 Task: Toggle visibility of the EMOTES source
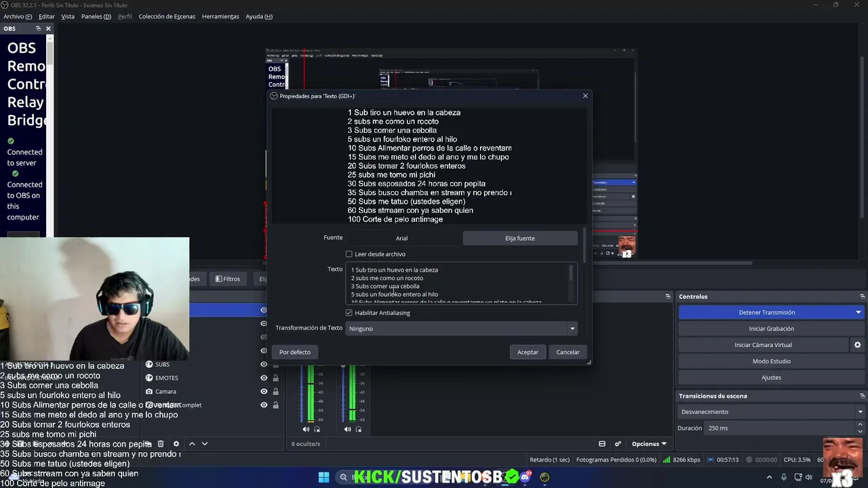pos(264,378)
